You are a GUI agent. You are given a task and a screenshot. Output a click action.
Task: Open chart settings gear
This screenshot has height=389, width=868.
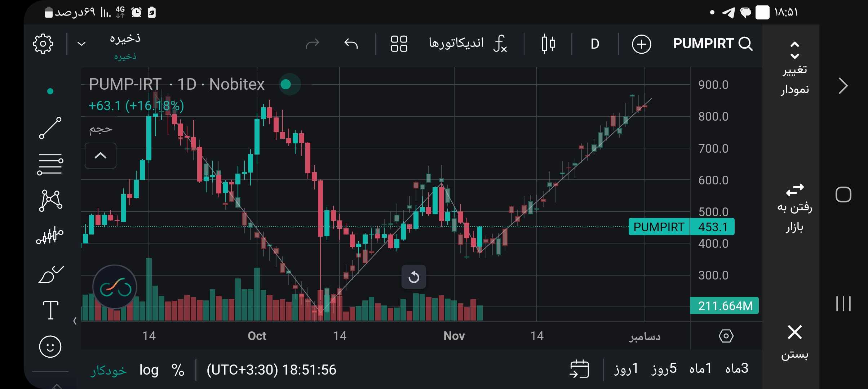pyautogui.click(x=43, y=44)
